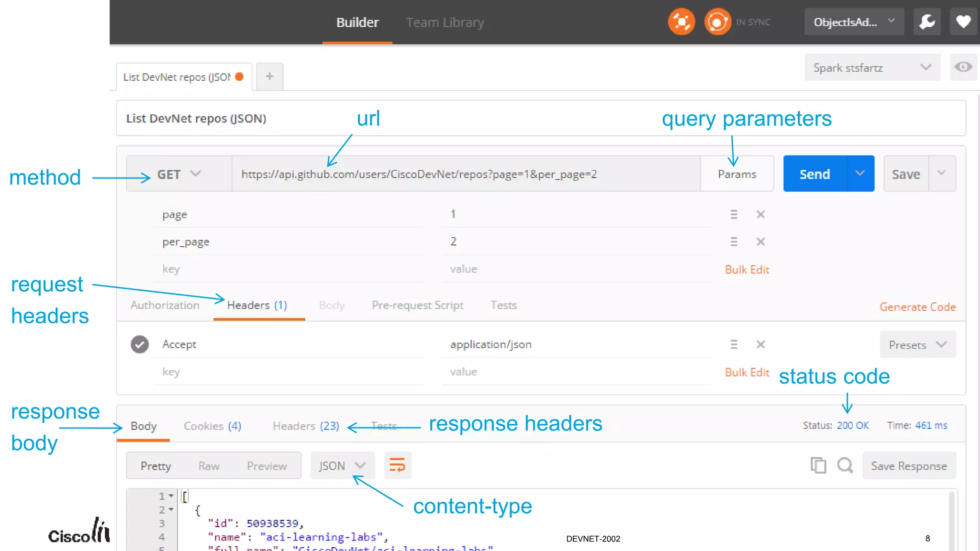Remove the Accept header with X icon
Screen dimensions: 980x551
[x=760, y=344]
